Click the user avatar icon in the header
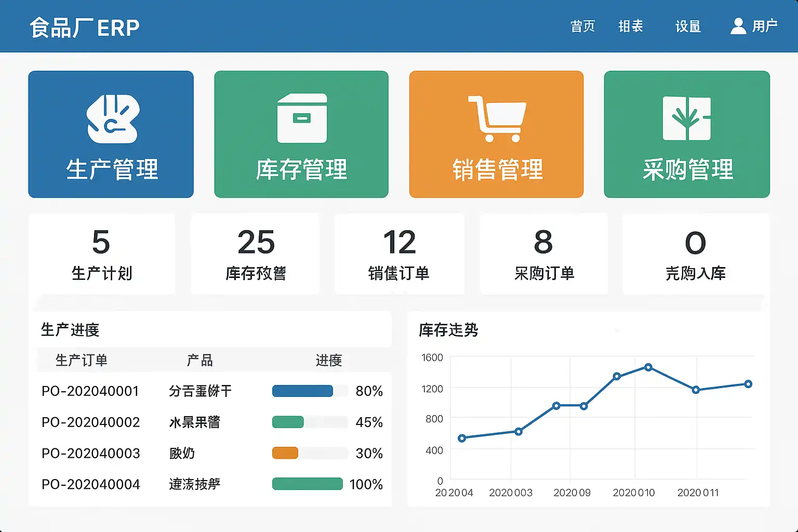Screen dimensions: 798x532 (x=738, y=26)
